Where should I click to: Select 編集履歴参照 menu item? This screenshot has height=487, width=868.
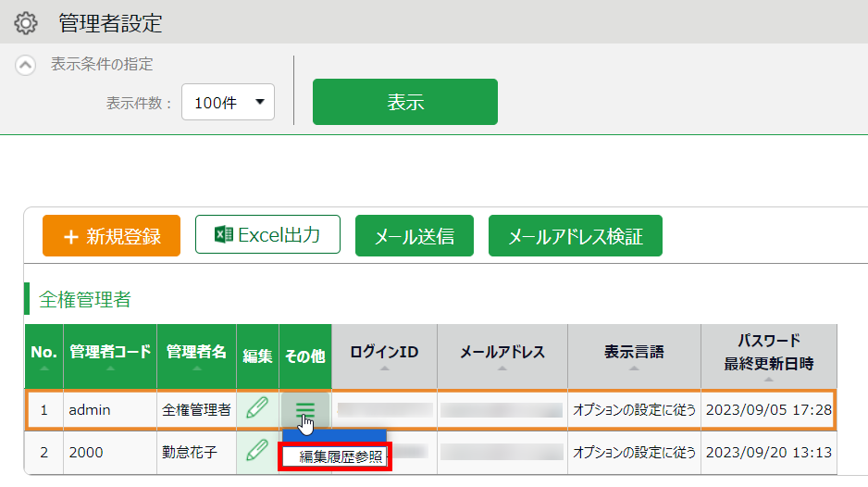pyautogui.click(x=340, y=456)
